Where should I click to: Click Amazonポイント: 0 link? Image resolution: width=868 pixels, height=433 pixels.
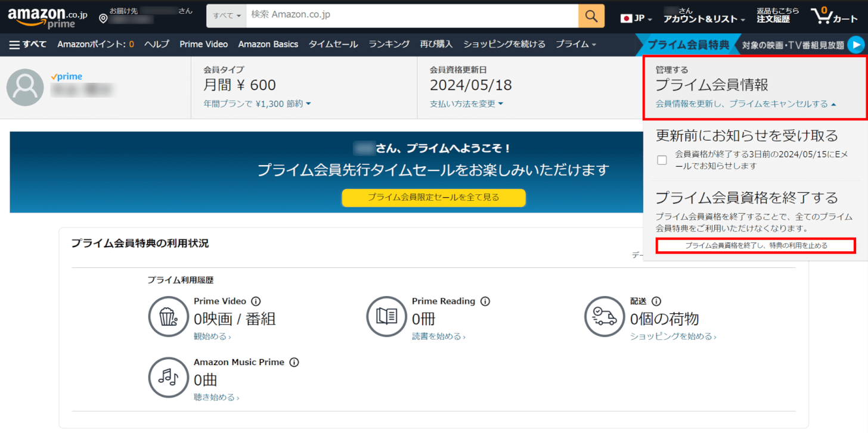tap(95, 44)
